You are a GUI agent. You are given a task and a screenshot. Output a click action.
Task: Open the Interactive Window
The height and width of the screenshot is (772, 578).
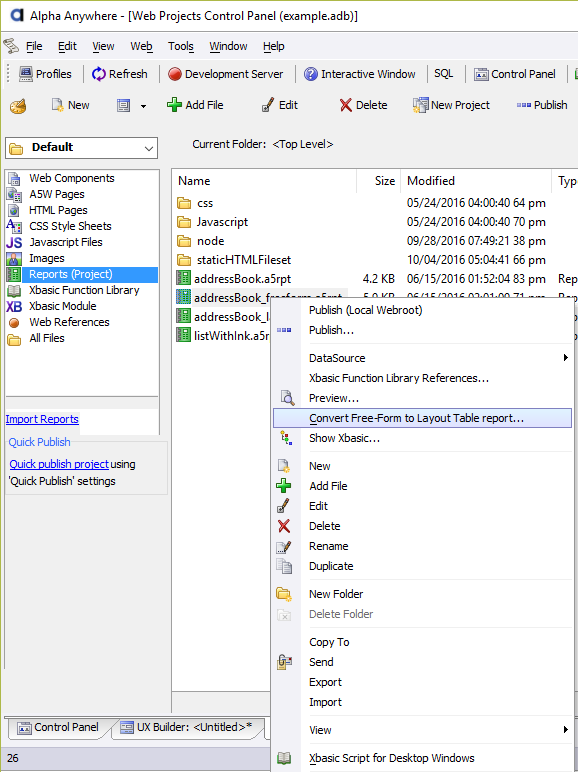click(359, 74)
